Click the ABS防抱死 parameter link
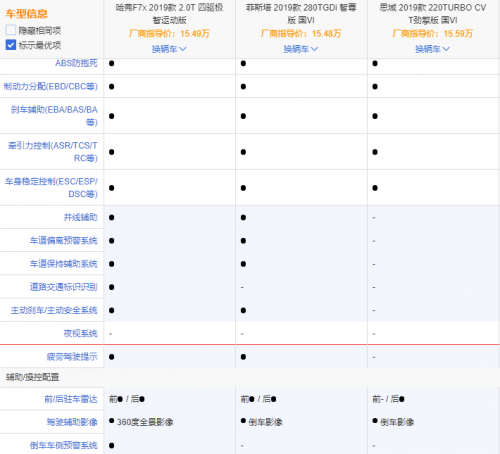This screenshot has height=454, width=500. [76, 63]
